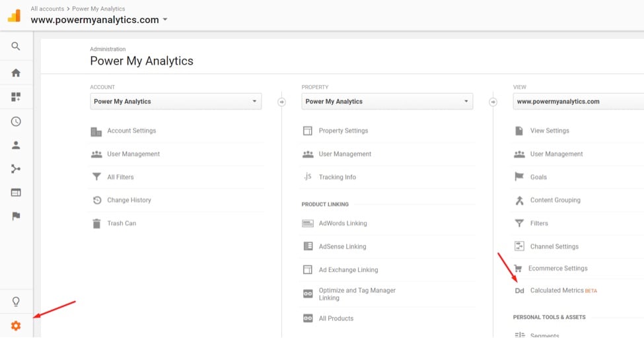
Task: Click the Account Settings building icon
Action: (x=96, y=131)
